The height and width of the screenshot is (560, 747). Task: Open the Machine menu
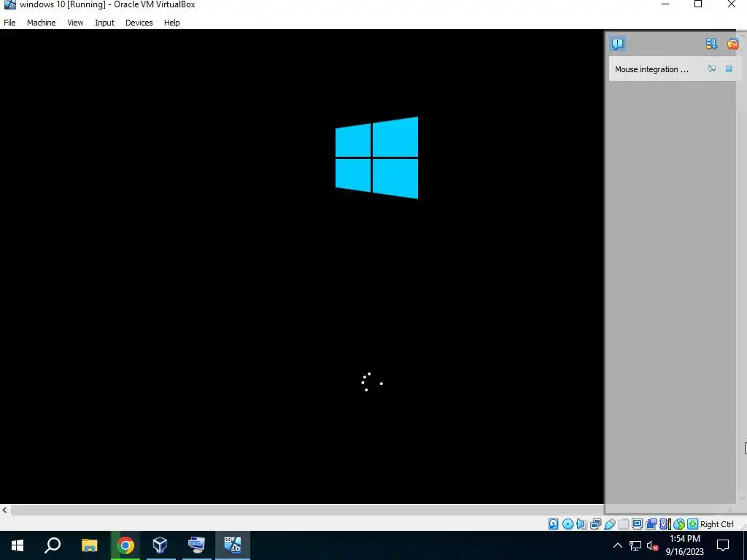(41, 23)
